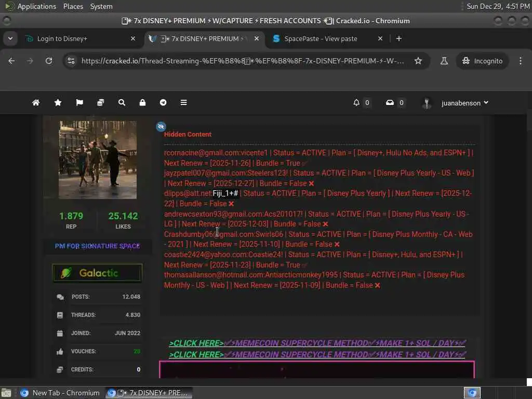Click the CREDITS coins icon

60,369
